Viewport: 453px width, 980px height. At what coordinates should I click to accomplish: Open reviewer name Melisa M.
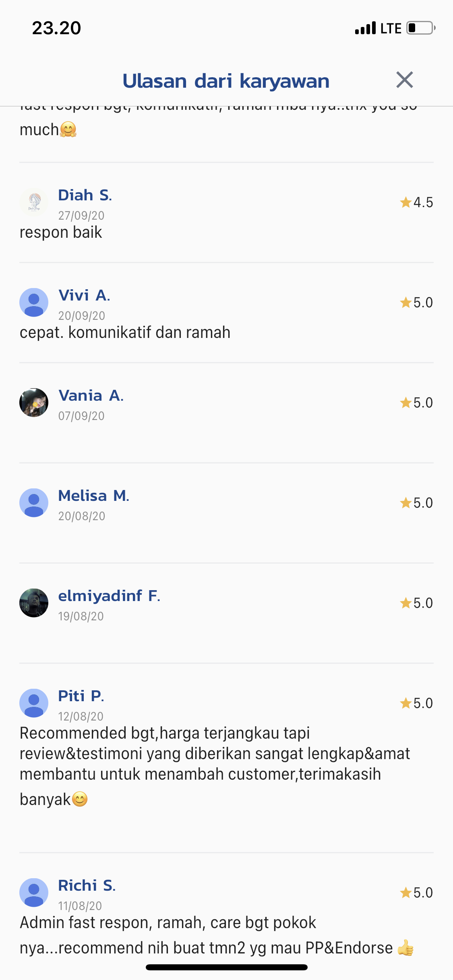tap(94, 496)
